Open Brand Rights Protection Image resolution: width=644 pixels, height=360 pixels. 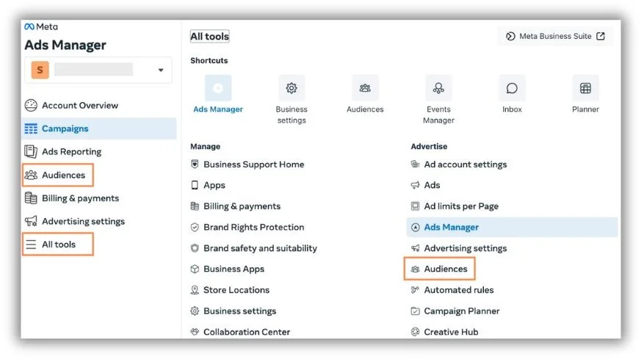click(x=254, y=227)
